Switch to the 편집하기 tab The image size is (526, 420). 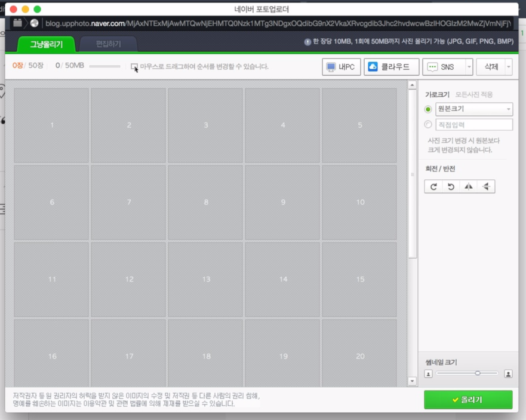(106, 44)
